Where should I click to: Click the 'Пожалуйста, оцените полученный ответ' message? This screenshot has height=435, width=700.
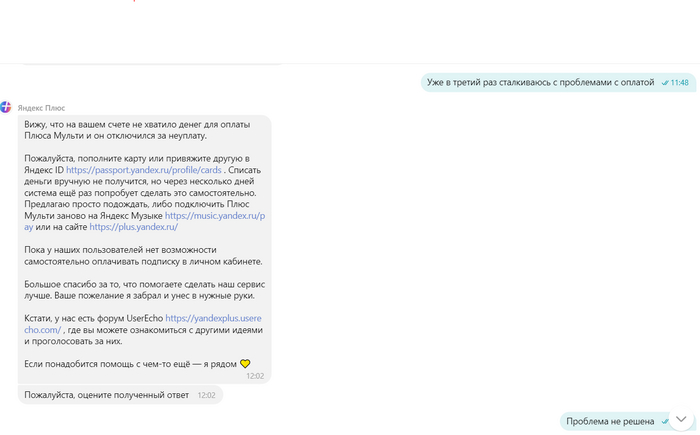coord(121,395)
